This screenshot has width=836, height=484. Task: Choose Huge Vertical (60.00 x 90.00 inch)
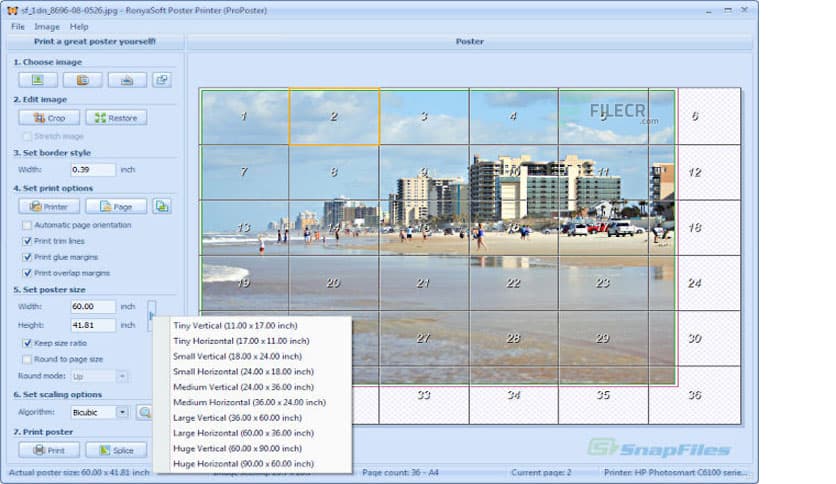[253, 448]
